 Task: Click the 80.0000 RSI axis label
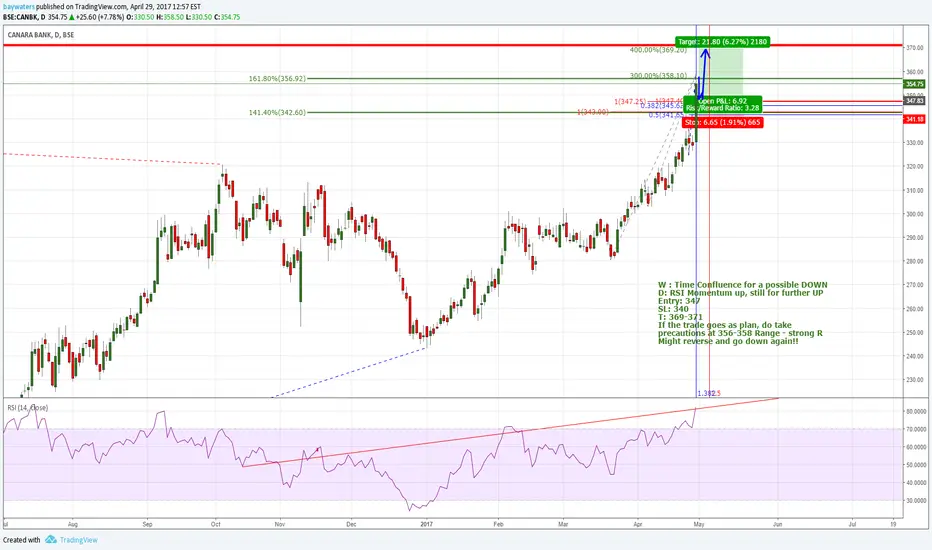[916, 411]
